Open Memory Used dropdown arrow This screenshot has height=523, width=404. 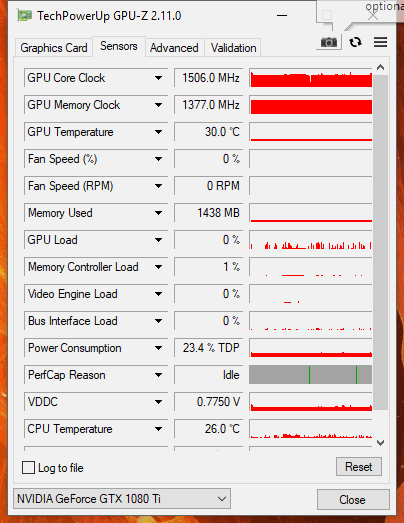tap(158, 213)
